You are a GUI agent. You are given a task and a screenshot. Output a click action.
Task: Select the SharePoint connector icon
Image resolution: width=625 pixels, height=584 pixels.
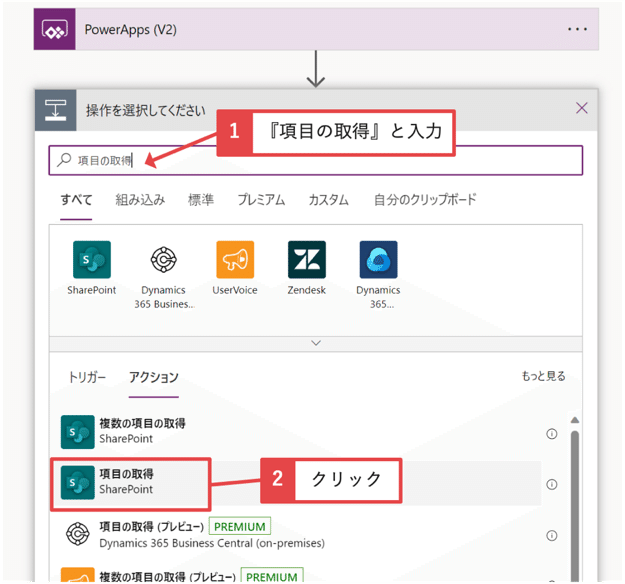tap(92, 260)
